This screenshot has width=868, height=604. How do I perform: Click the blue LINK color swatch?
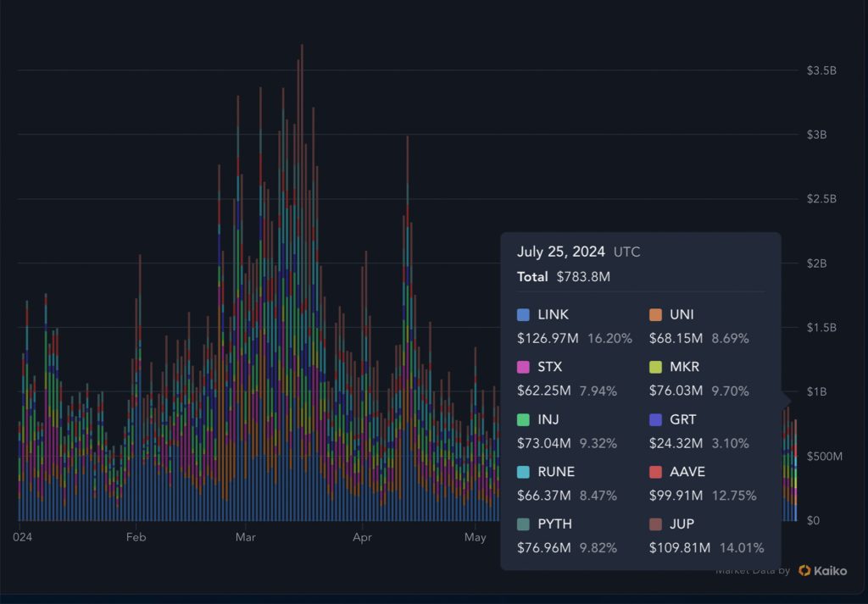(x=524, y=315)
